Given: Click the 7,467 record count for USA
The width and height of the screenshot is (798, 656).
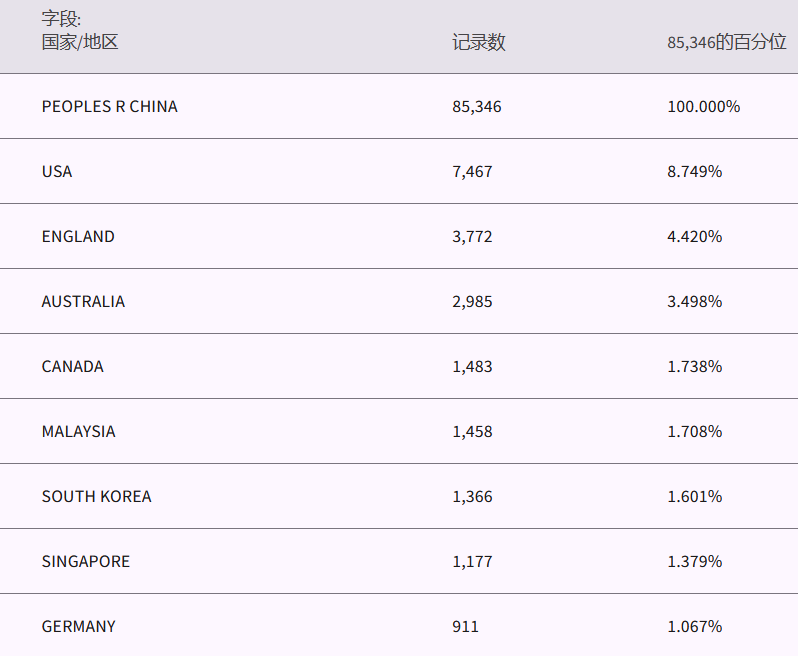Looking at the screenshot, I should pos(472,171).
